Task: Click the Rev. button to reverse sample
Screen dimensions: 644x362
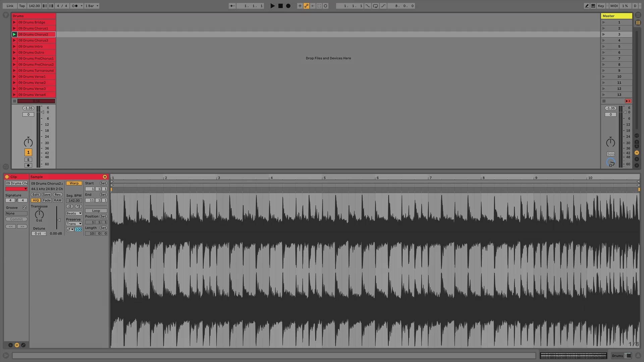Action: [x=58, y=195]
